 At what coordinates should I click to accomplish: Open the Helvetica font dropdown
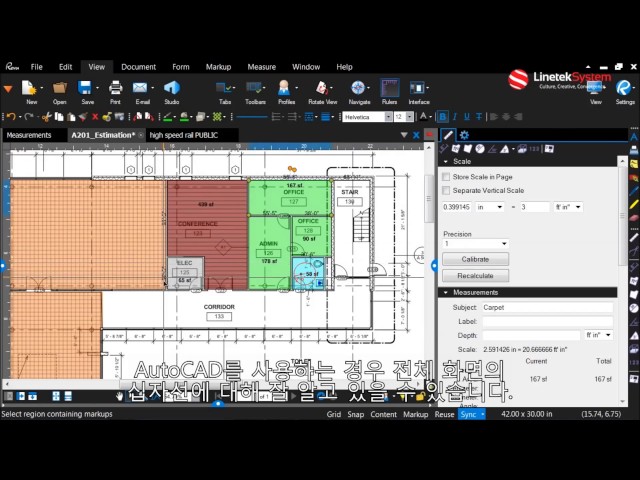(389, 117)
